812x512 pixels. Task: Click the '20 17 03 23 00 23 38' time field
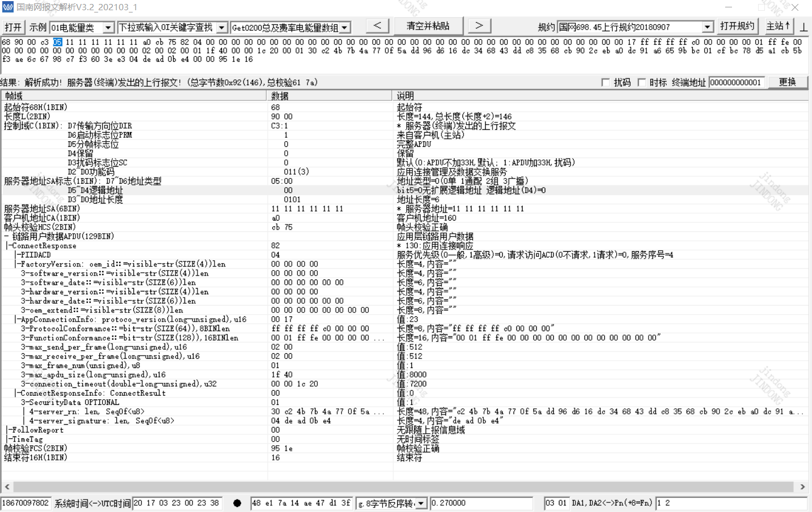coord(179,503)
